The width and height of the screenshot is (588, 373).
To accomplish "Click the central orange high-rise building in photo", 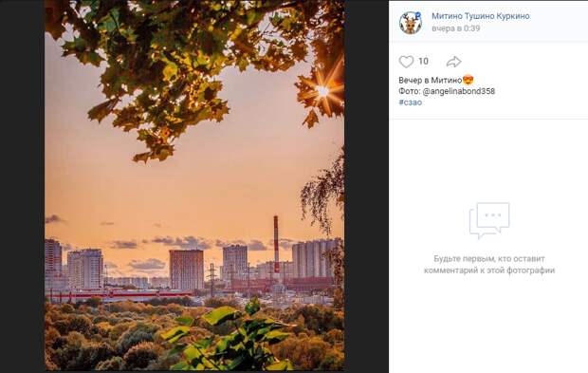I will pos(187,270).
